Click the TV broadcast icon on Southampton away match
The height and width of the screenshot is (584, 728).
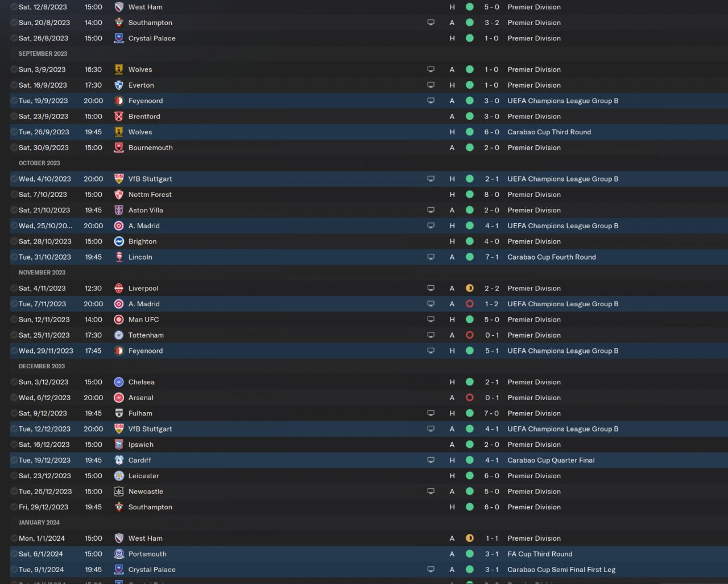tap(431, 23)
